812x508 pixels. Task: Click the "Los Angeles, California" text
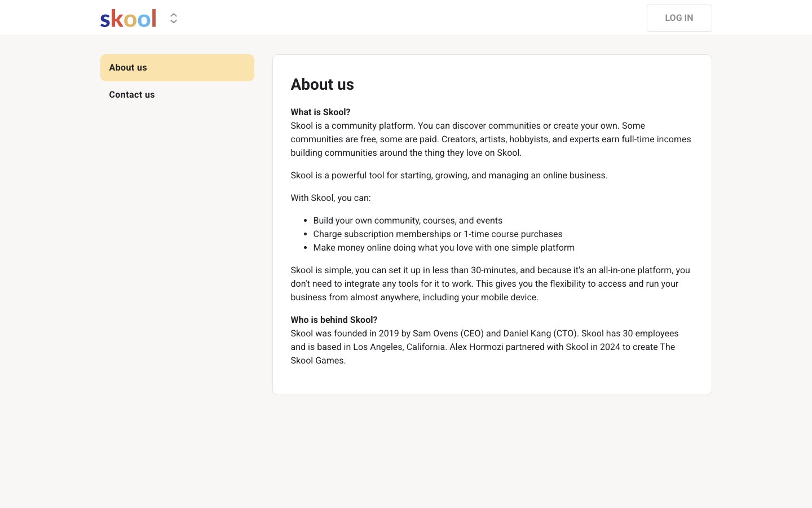coord(400,347)
